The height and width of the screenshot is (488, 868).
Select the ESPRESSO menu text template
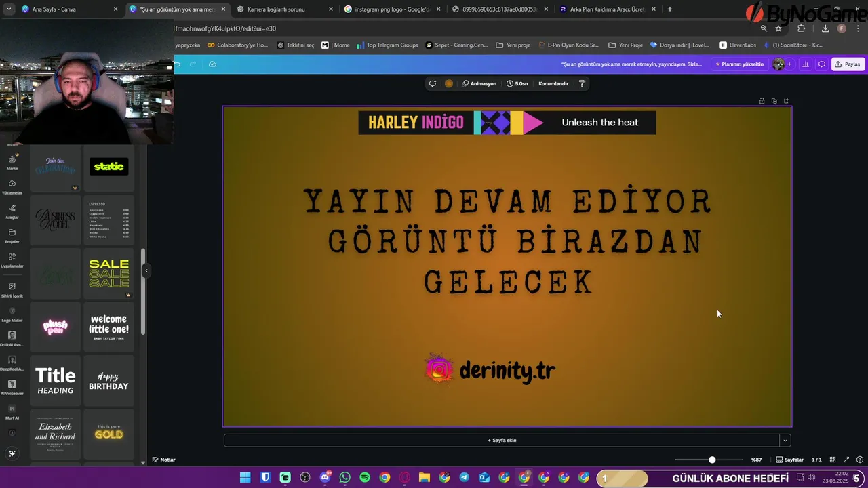tap(109, 220)
